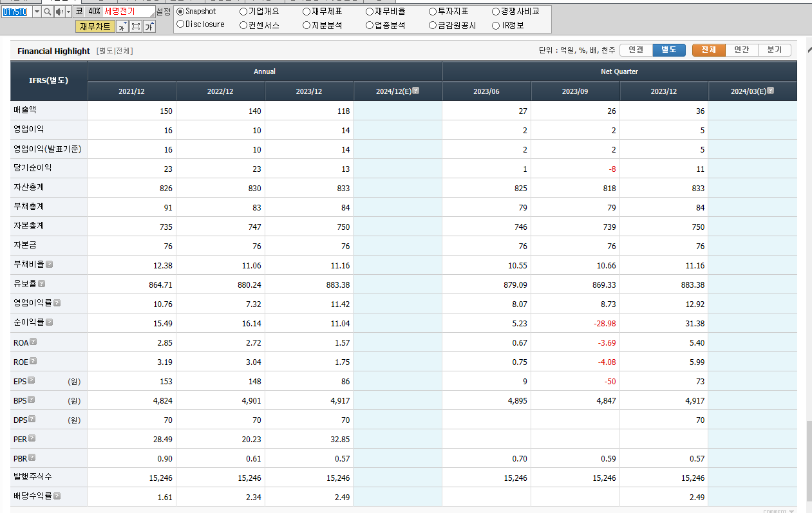Open the speaker icon dropdown arrow
Viewport: 812px width, 513px height.
(x=68, y=11)
